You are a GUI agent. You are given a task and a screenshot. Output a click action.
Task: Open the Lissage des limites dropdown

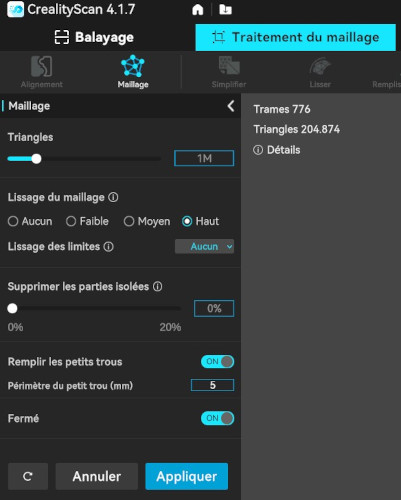(x=204, y=247)
